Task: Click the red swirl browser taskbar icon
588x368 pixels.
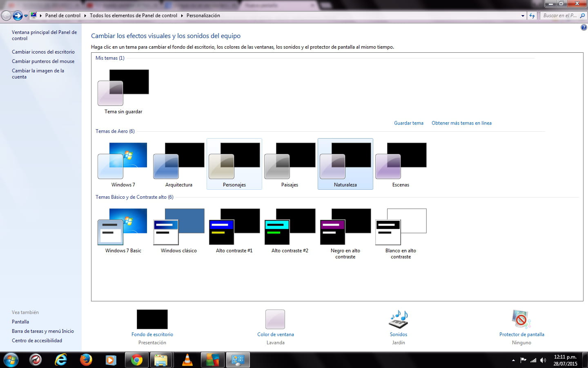Action: pyautogui.click(x=36, y=360)
